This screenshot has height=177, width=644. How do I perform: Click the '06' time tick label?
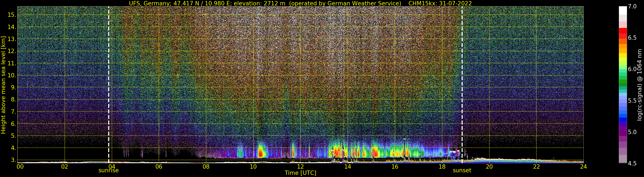[159, 166]
